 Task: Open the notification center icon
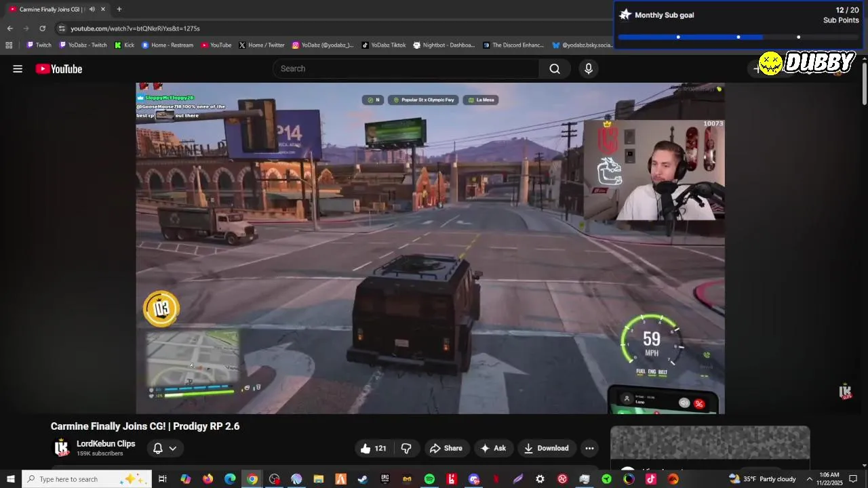[853, 479]
